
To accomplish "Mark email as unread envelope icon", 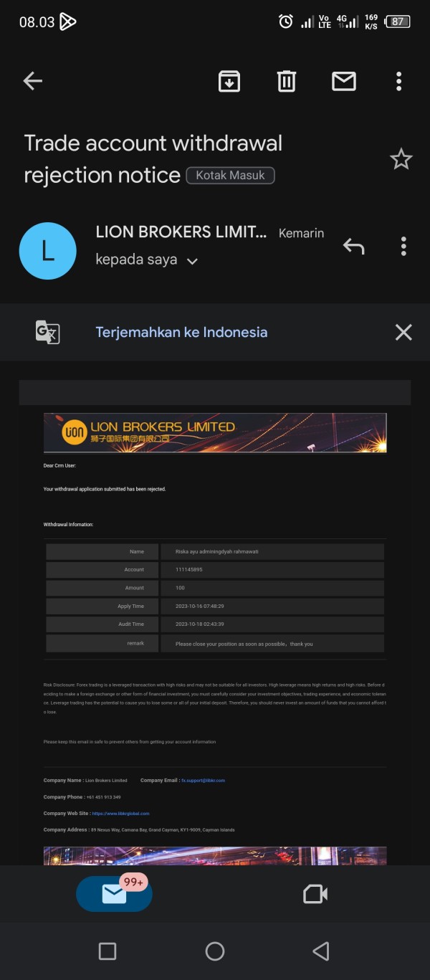I will point(344,81).
